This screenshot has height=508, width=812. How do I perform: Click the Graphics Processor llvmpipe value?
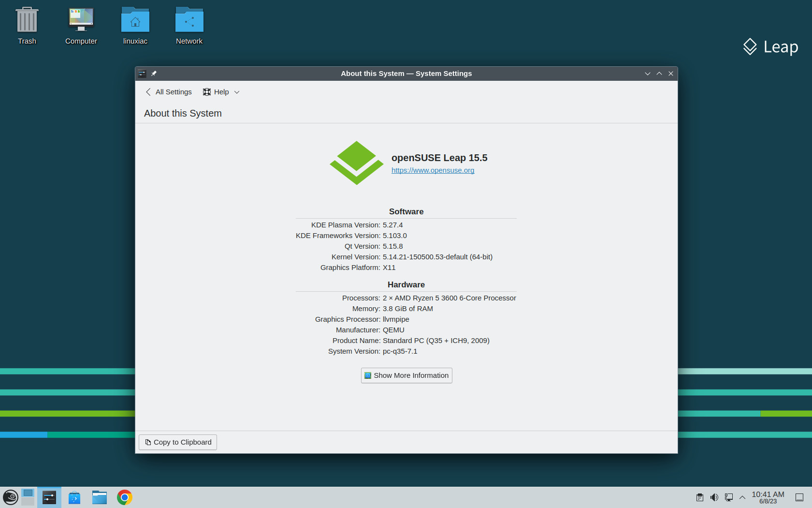396,319
